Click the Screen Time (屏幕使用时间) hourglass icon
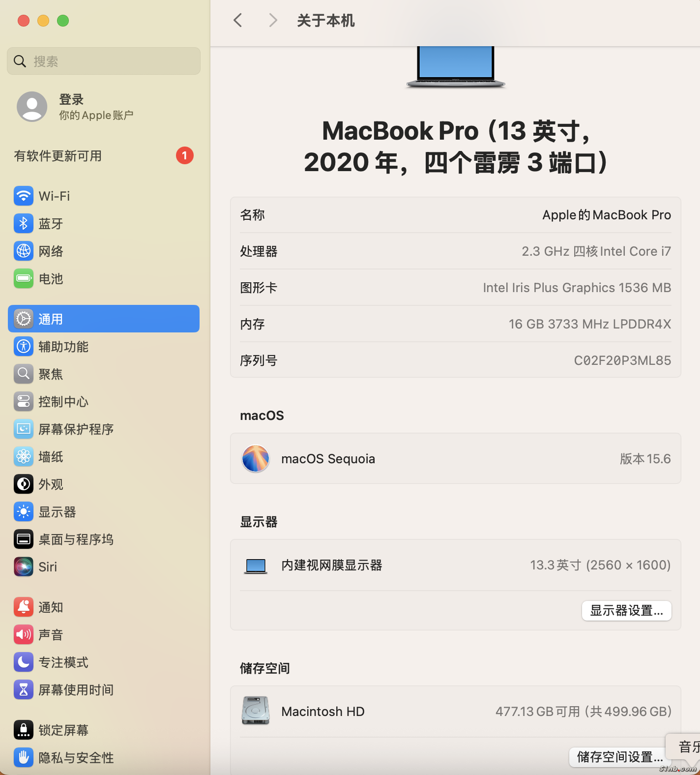 [x=24, y=689]
